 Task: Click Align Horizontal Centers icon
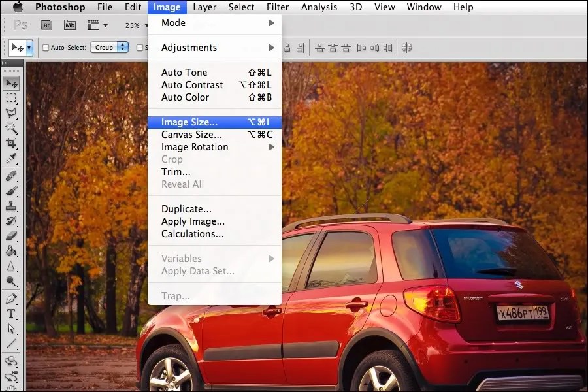(x=287, y=48)
